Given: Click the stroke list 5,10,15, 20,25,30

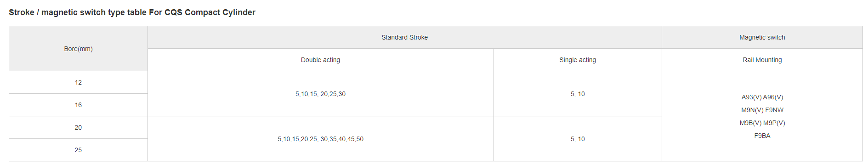Looking at the screenshot, I should pos(320,94).
